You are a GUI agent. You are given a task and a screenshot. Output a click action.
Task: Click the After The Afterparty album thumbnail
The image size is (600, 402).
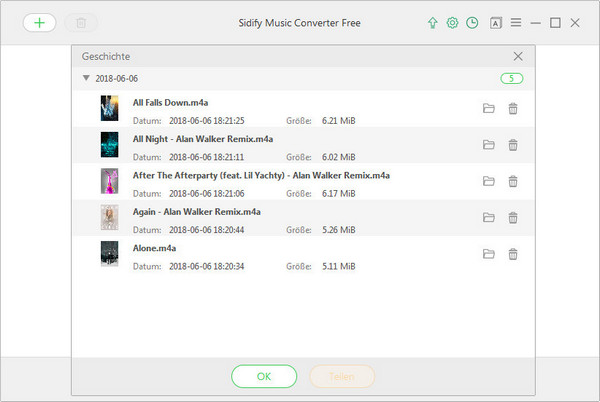[x=109, y=181]
